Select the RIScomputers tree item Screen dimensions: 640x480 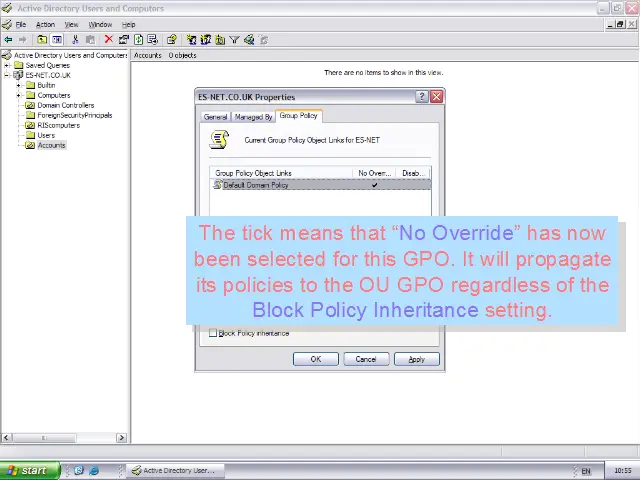58,125
